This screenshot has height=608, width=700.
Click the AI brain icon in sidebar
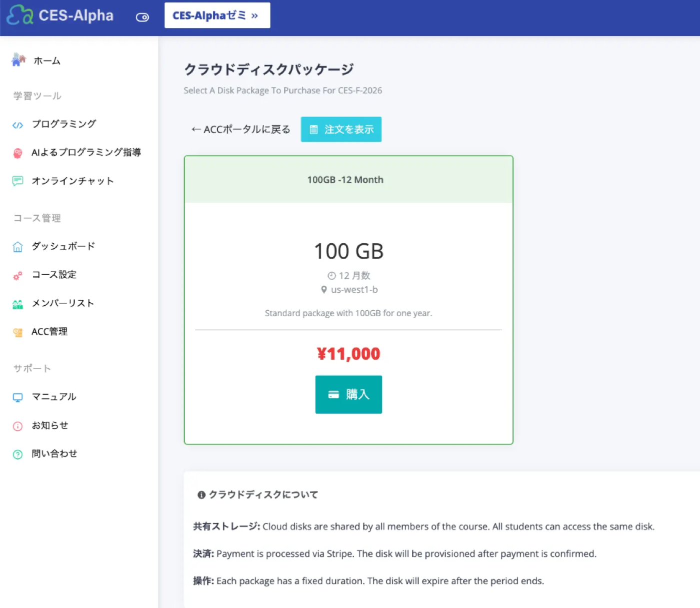point(17,153)
